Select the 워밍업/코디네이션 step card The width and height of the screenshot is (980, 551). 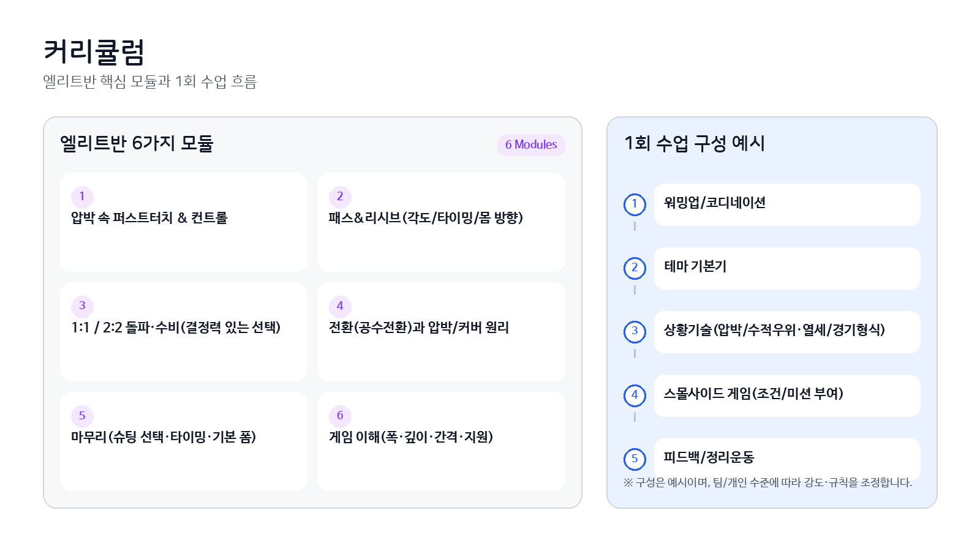(786, 204)
